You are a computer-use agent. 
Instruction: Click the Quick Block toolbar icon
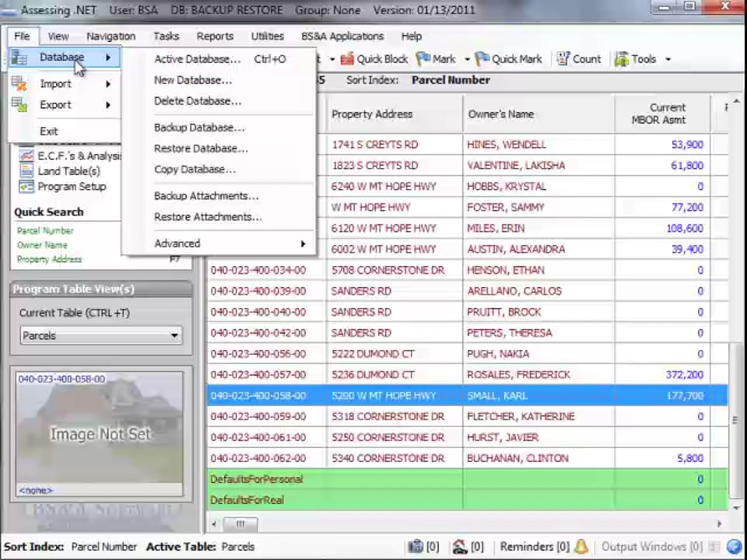tap(346, 59)
